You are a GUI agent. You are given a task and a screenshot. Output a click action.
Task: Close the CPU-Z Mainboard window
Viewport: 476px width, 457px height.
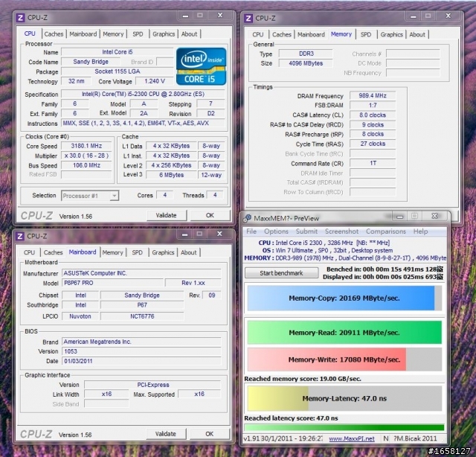[219, 234]
